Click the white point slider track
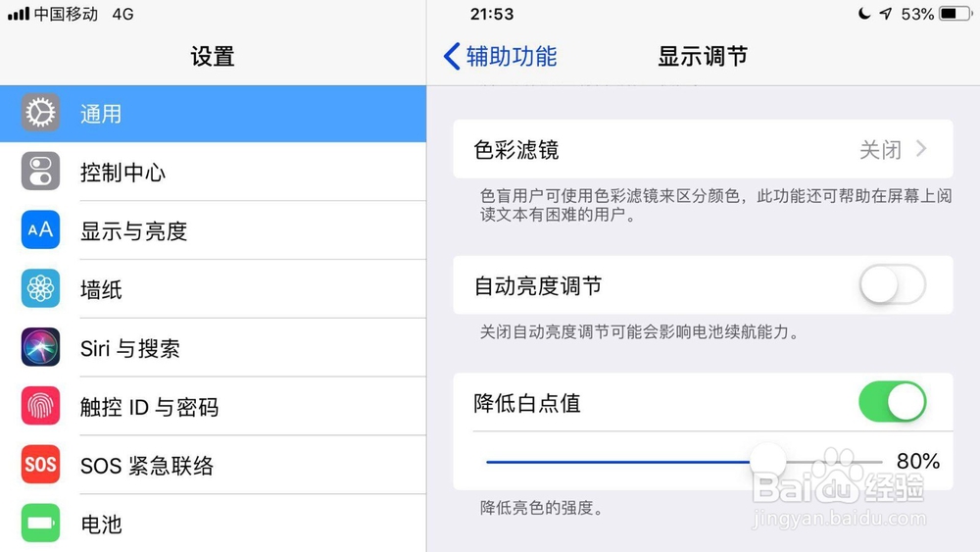 [627, 461]
